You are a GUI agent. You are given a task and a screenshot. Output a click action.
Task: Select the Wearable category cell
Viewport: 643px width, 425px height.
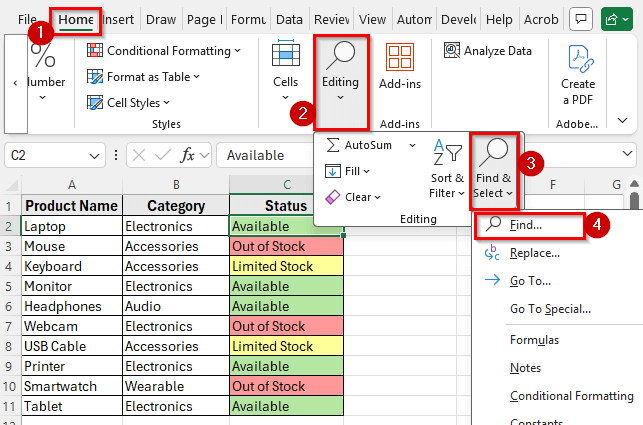pos(176,386)
